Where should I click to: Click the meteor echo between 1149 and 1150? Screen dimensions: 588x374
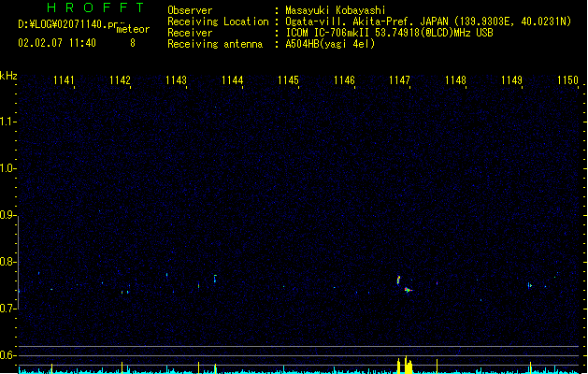coord(529,285)
